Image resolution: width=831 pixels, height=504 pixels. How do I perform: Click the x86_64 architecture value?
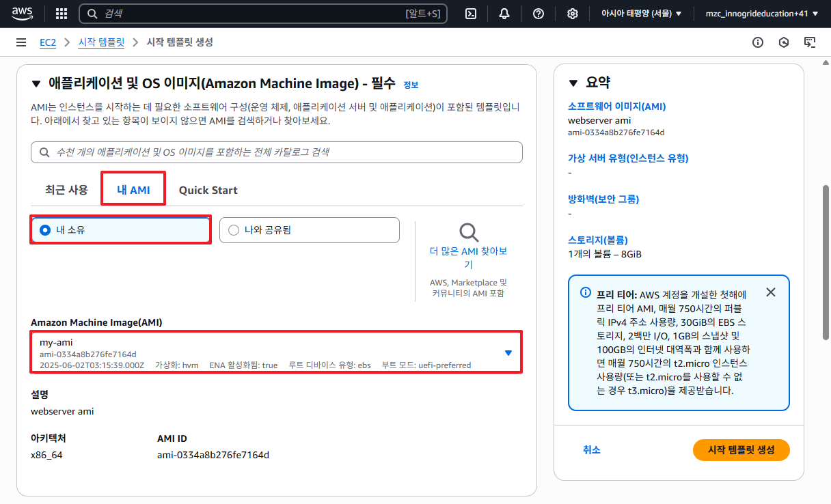[46, 455]
